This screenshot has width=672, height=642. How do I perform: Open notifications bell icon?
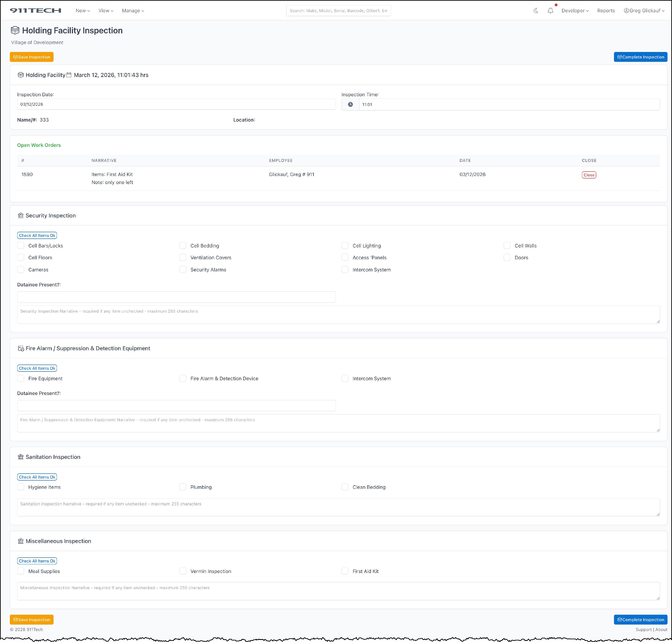click(x=550, y=11)
